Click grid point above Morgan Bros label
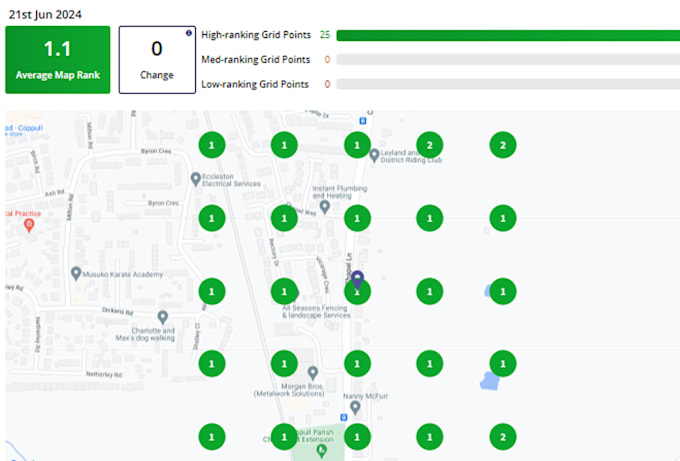This screenshot has width=680, height=461. 284,363
